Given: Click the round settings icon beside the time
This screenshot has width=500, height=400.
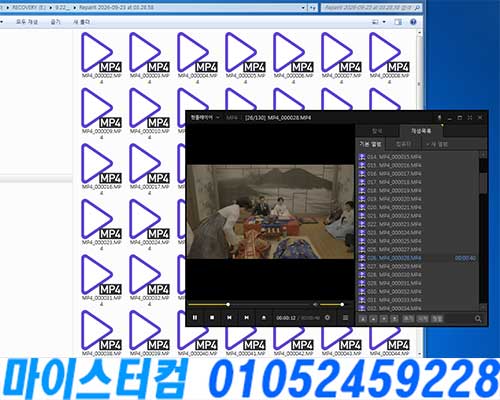Looking at the screenshot, I should (327, 318).
